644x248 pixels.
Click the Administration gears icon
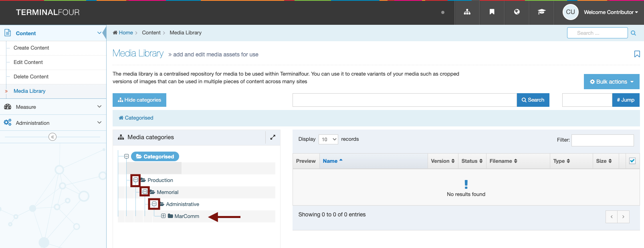8,122
